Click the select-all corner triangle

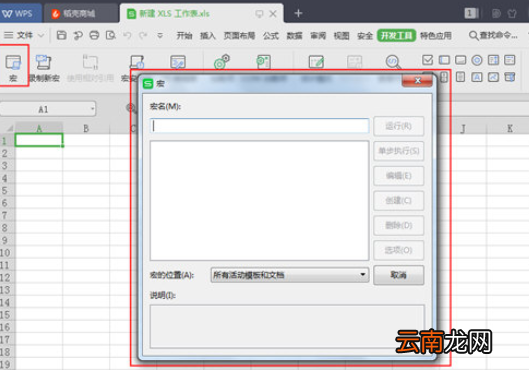[x=9, y=128]
